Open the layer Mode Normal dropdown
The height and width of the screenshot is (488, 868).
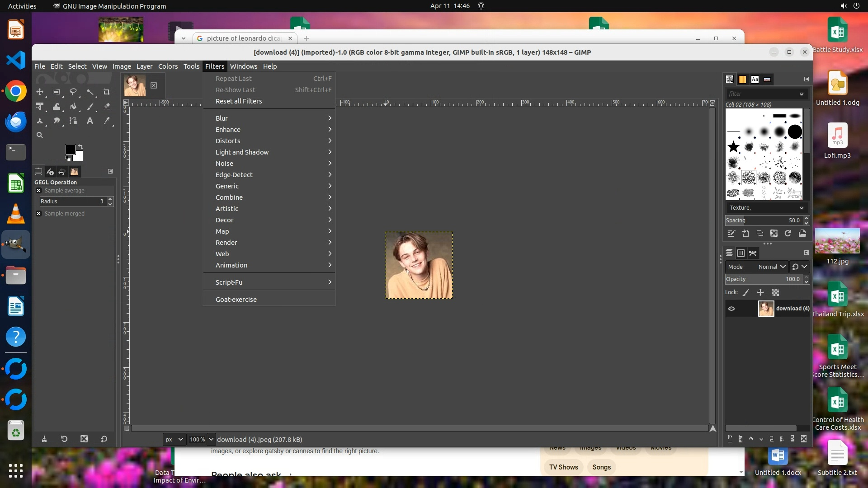pos(772,267)
